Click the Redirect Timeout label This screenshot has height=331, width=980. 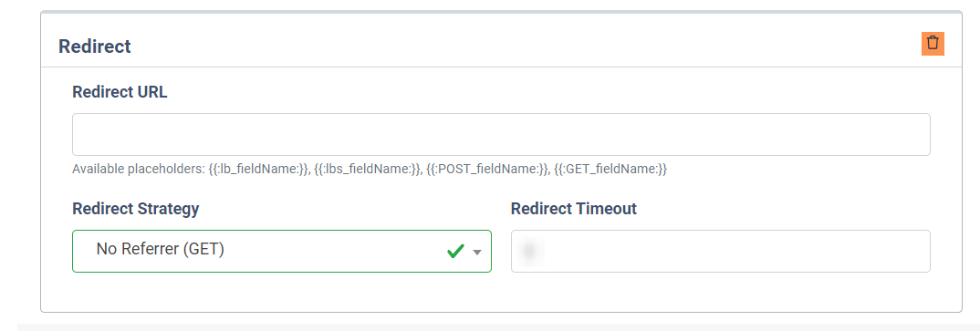(x=574, y=209)
